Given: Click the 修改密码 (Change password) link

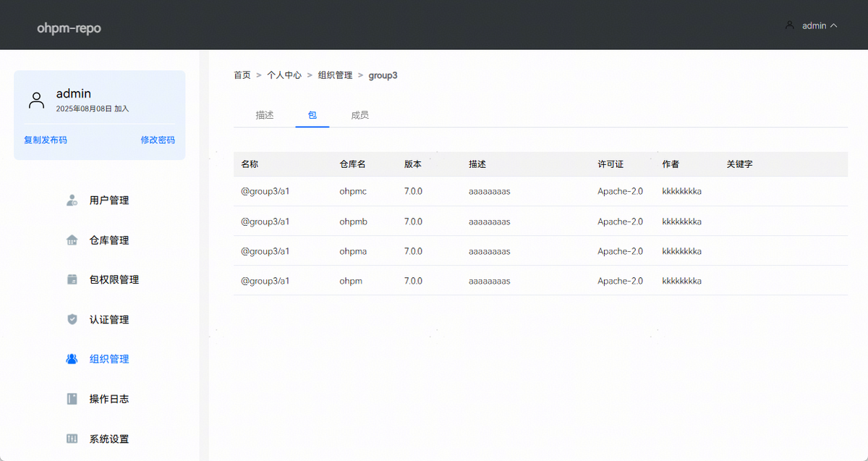Looking at the screenshot, I should coord(158,140).
